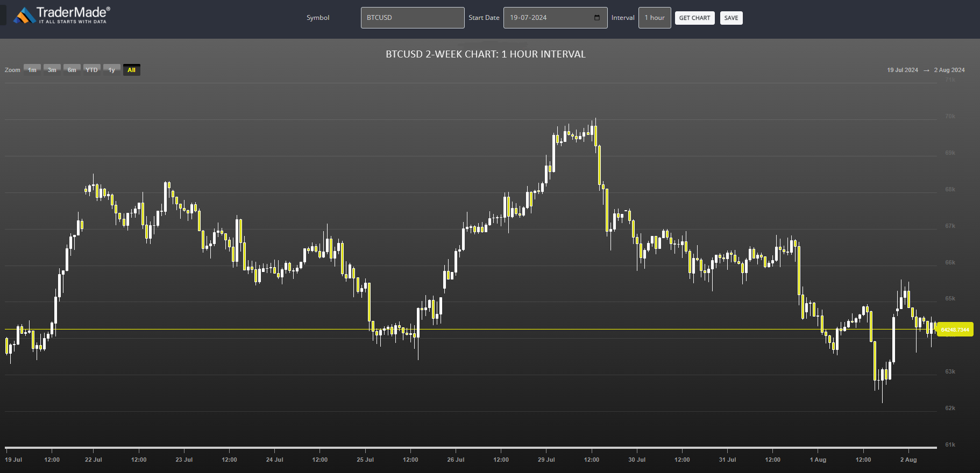
Task: Select the 3m zoom range
Action: pos(52,70)
